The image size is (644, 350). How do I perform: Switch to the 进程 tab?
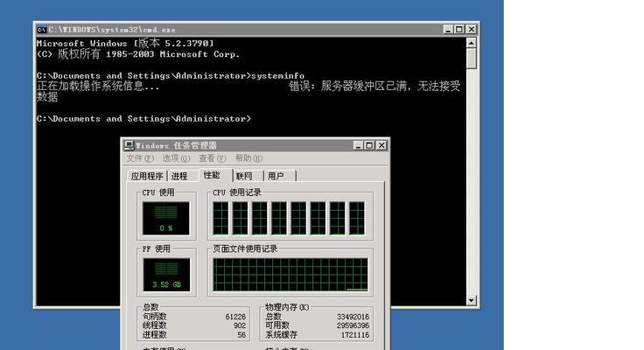pyautogui.click(x=179, y=176)
